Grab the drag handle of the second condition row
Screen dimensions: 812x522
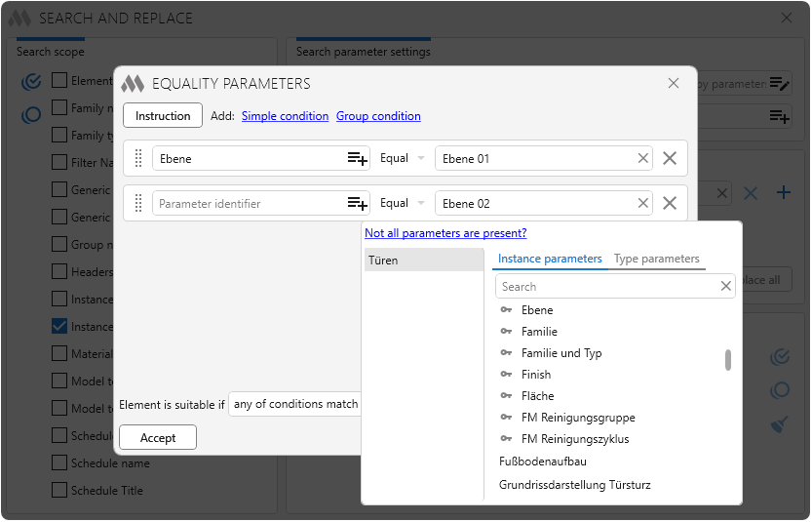[x=138, y=204]
